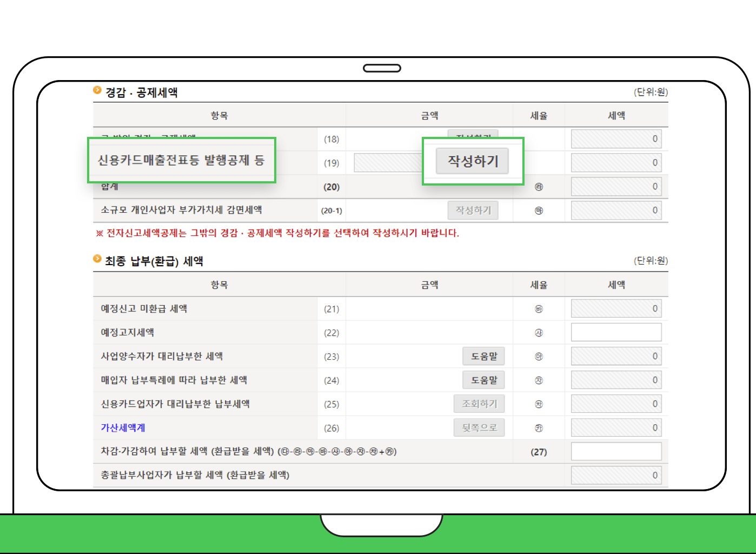Select the 신용카드매출전표등 발행공제 등 row label
Viewport: 756px width, 554px height.
click(x=182, y=160)
